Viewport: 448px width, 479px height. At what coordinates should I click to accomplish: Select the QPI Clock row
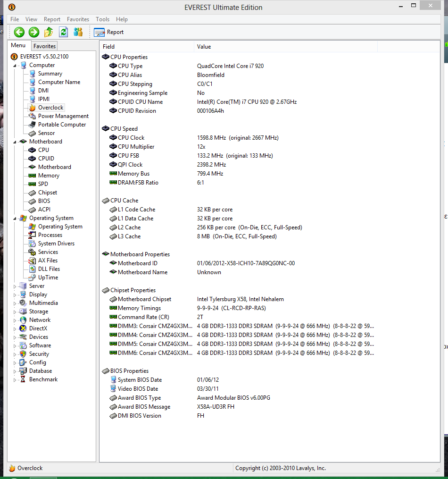click(x=239, y=165)
